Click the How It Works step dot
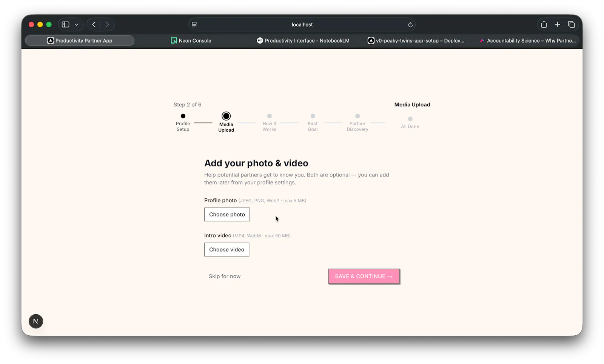Viewport: 604px width, 364px height. 270,116
